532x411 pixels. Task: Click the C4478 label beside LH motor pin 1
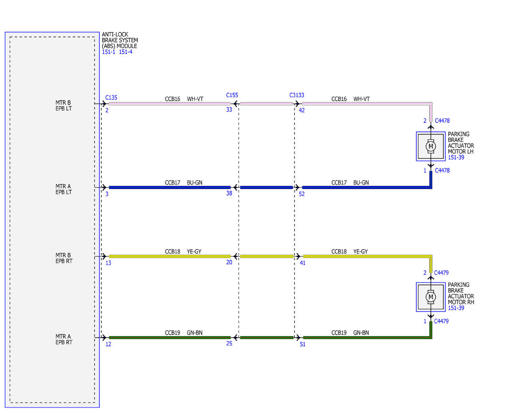tap(442, 170)
